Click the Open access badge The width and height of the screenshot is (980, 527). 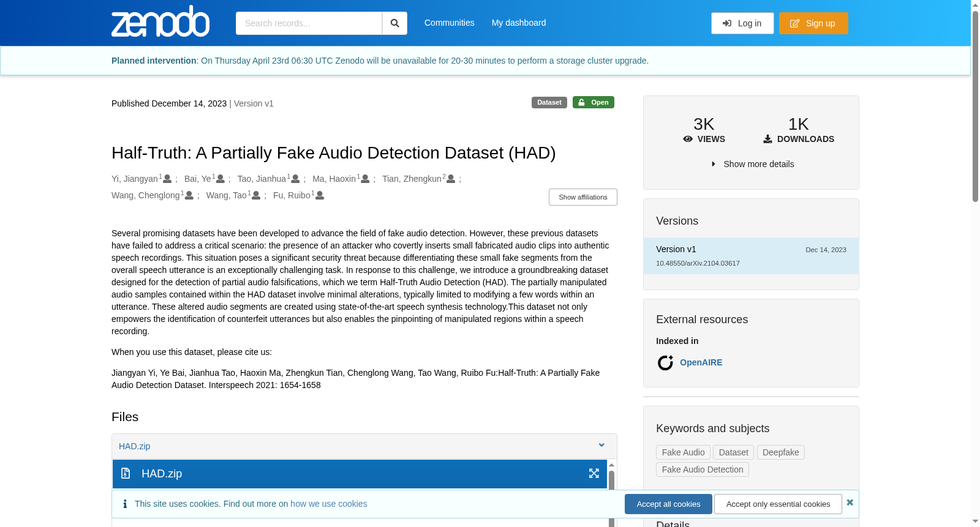(x=594, y=102)
